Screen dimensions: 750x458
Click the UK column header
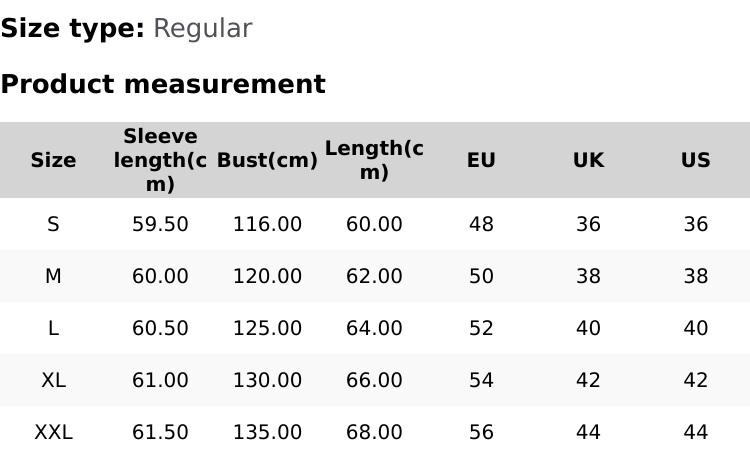tap(588, 160)
